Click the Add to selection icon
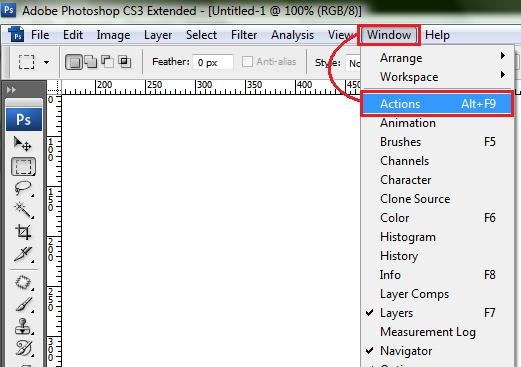This screenshot has width=521, height=367. (x=91, y=62)
